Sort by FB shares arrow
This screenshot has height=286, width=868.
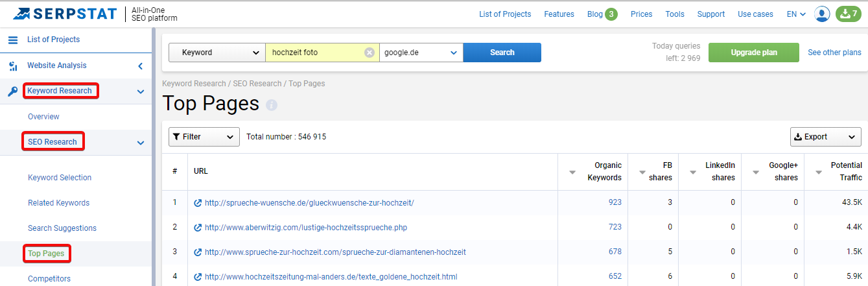coord(642,173)
